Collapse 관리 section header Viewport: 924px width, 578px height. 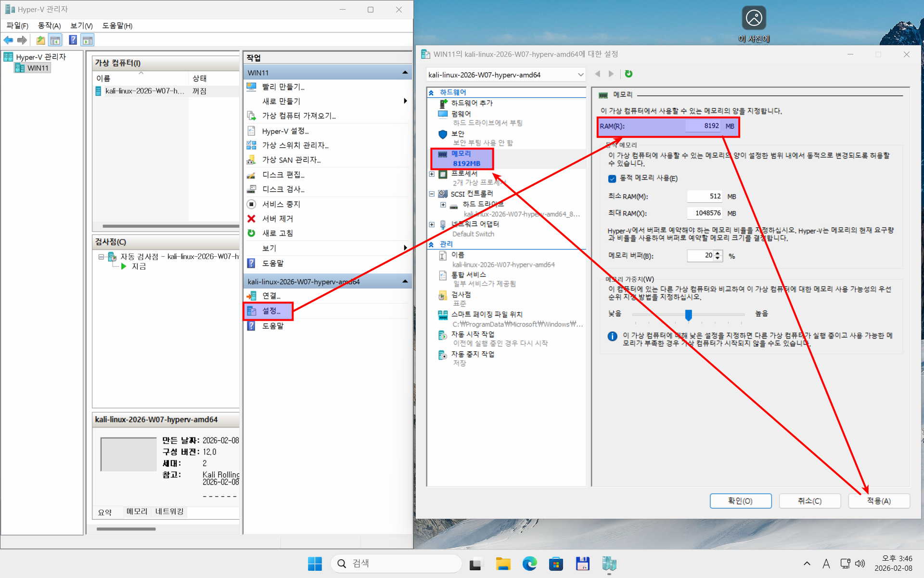432,244
